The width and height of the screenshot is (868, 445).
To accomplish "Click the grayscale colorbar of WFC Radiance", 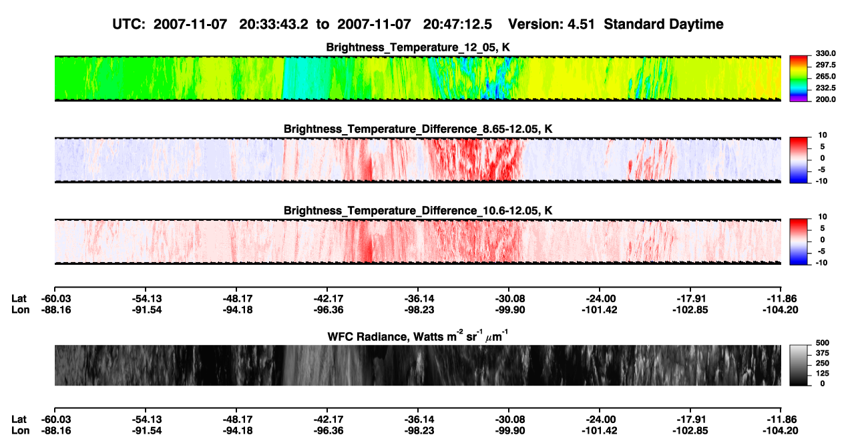I will tap(798, 366).
